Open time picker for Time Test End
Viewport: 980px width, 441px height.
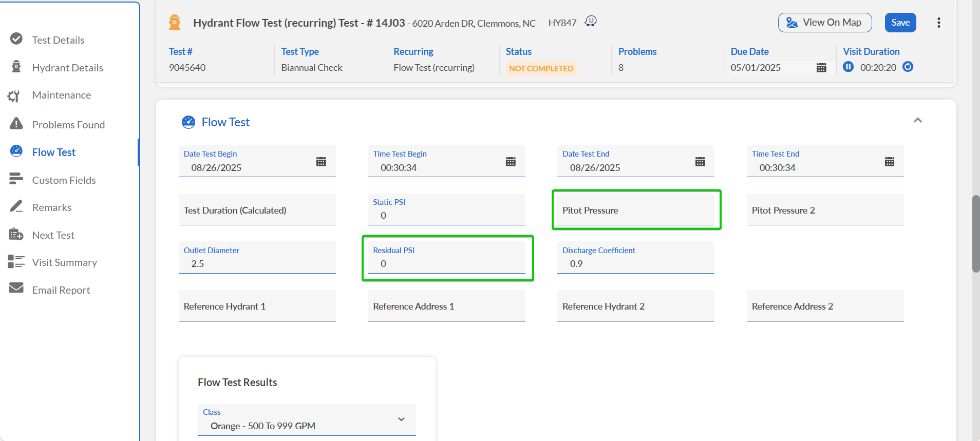pyautogui.click(x=889, y=162)
